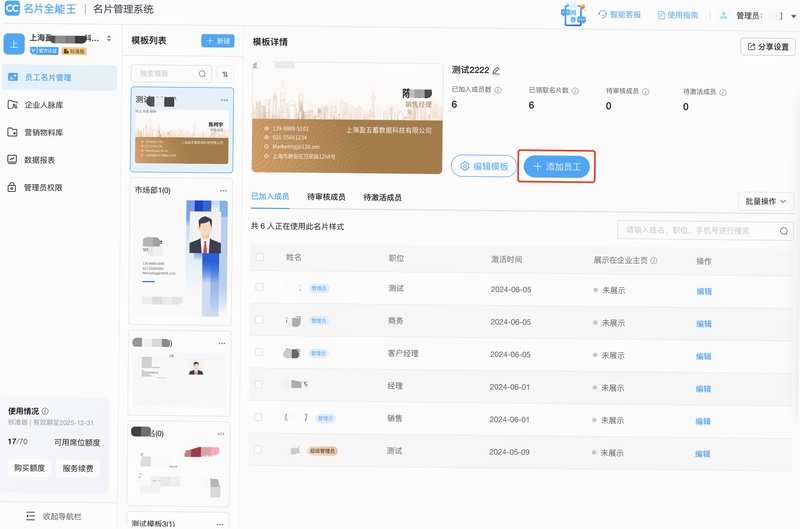Click the info icon beside 待激活成员 stat
Image resolution: width=800 pixels, height=529 pixels.
coord(722,92)
